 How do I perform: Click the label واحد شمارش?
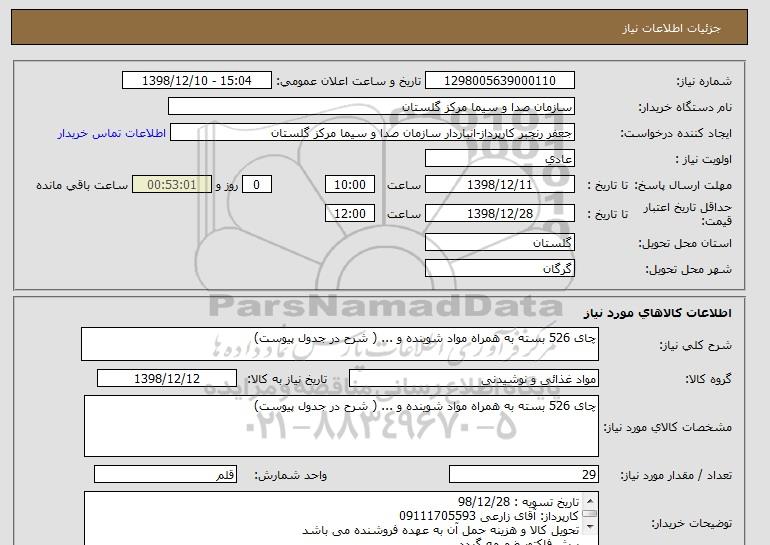pyautogui.click(x=290, y=475)
